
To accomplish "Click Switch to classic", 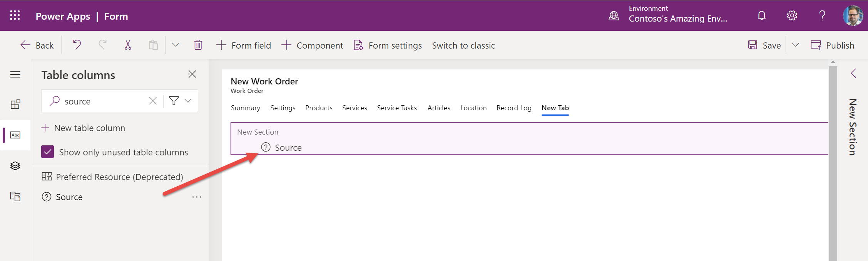I will point(463,45).
